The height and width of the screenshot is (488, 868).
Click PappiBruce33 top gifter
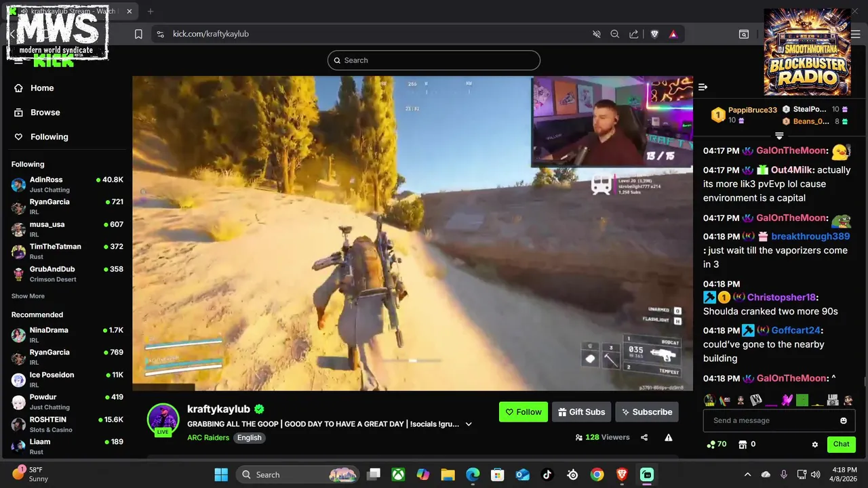point(753,110)
